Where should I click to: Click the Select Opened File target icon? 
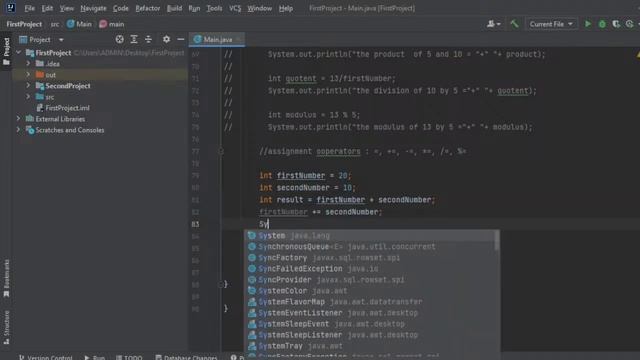tap(119, 39)
